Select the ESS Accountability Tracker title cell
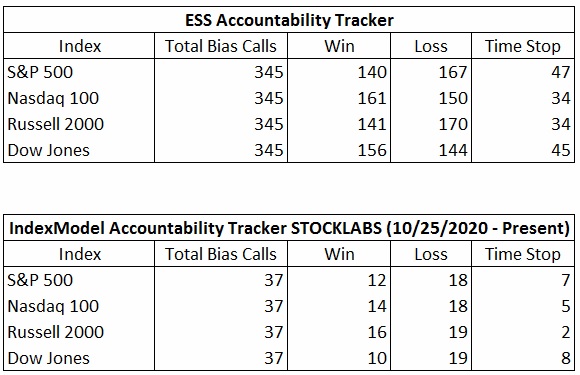 click(x=289, y=20)
